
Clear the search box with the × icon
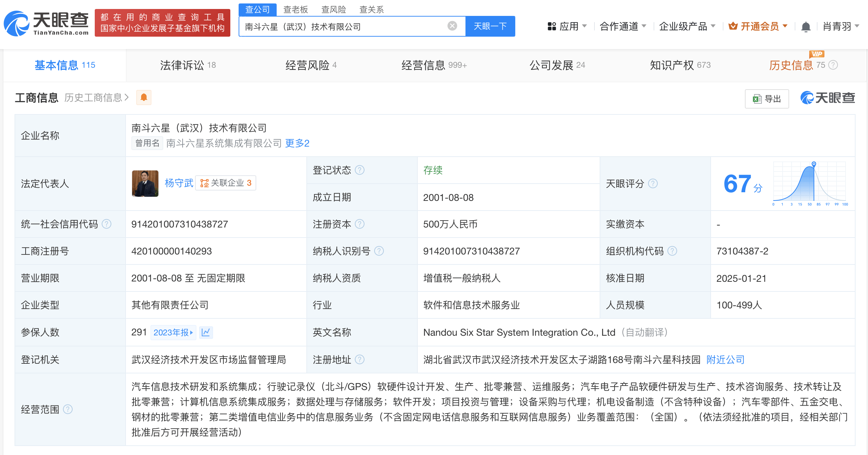coord(452,26)
